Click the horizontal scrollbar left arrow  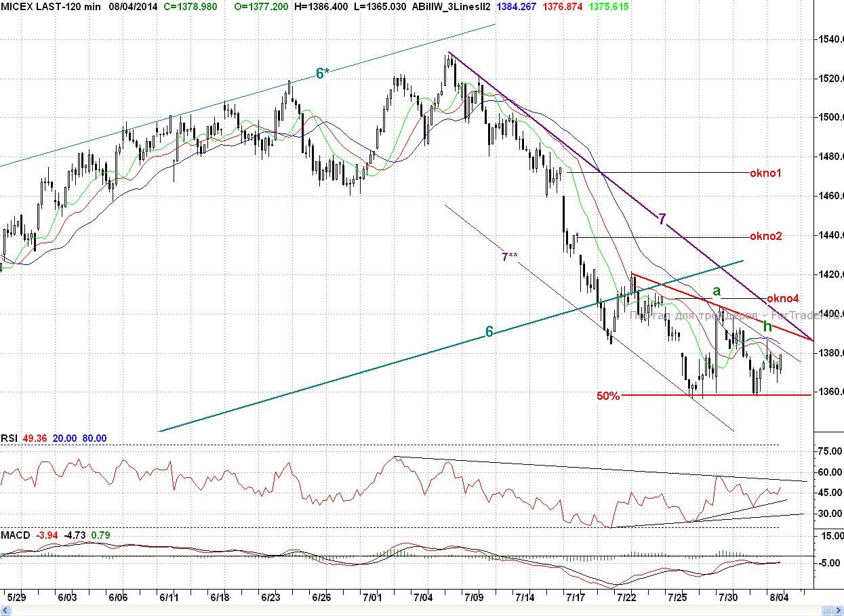point(4,610)
